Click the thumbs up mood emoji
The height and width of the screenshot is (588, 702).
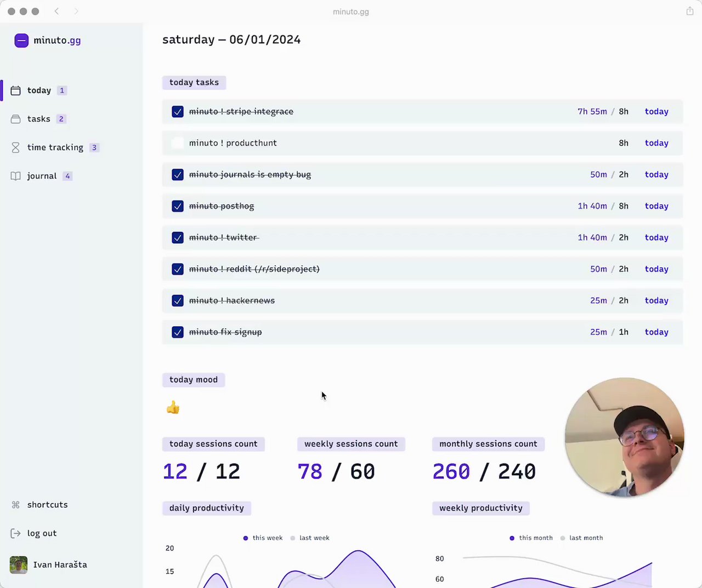173,407
